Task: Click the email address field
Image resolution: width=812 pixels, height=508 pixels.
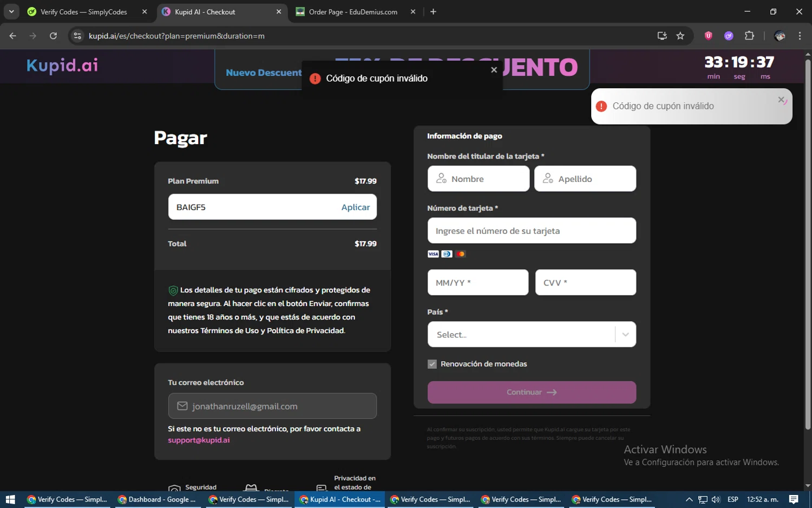Action: (272, 406)
